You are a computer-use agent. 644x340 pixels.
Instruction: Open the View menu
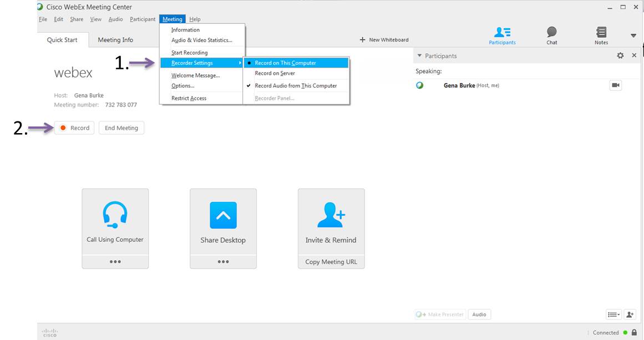96,19
